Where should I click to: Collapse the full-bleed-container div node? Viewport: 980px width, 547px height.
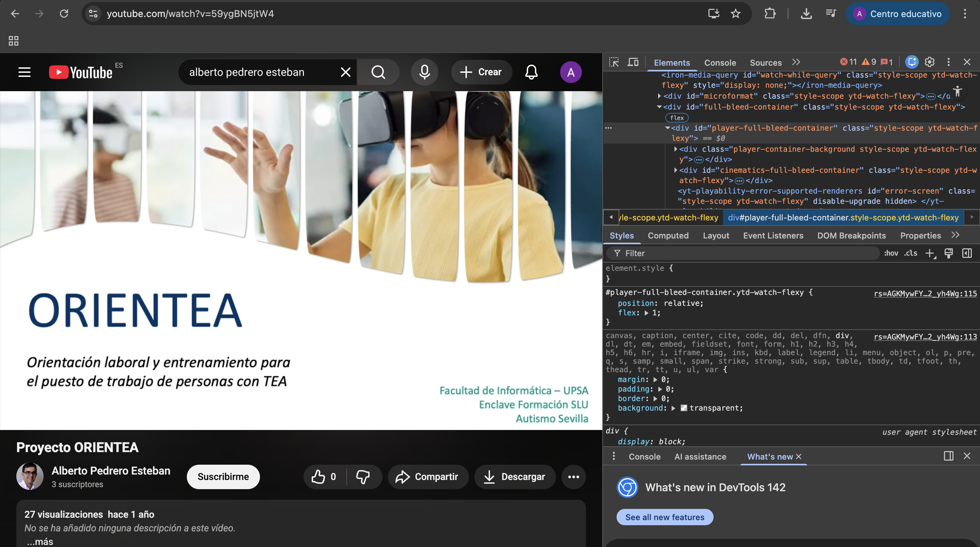(659, 107)
